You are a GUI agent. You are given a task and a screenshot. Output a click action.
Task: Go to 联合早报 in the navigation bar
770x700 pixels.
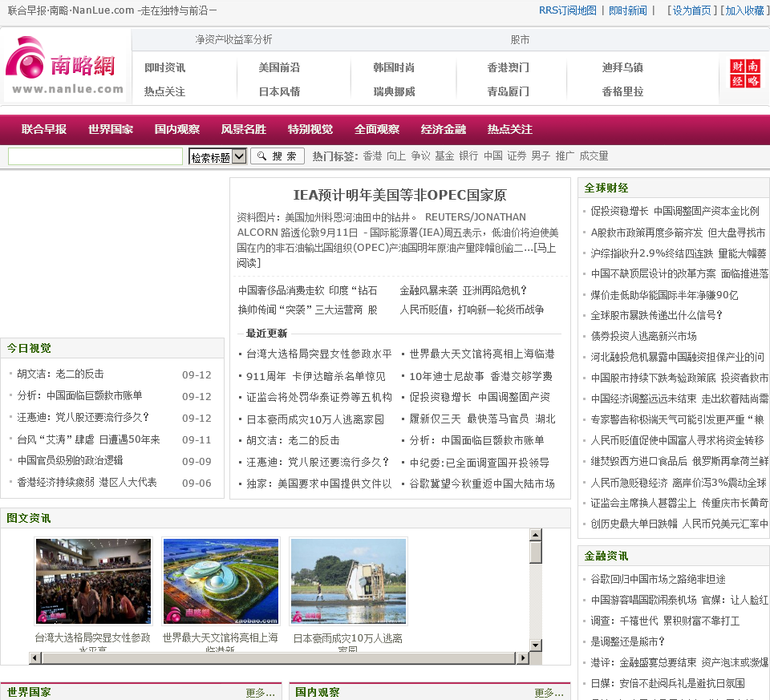click(44, 129)
